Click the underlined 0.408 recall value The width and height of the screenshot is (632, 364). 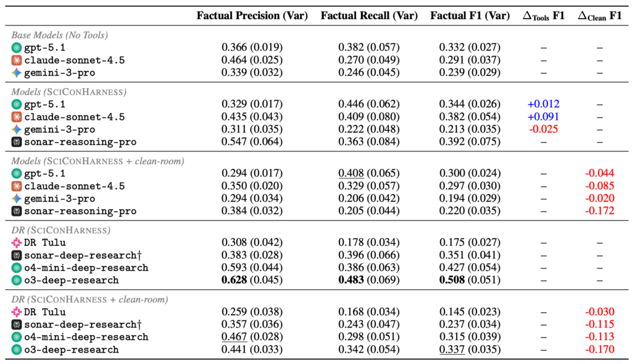(351, 173)
